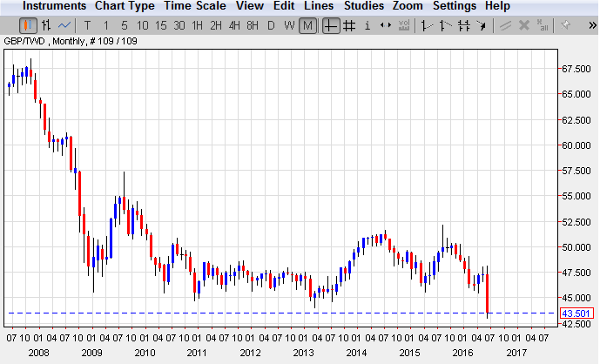Toggle the volume 'vol' display icon
The height and width of the screenshot is (364, 600).
404,25
